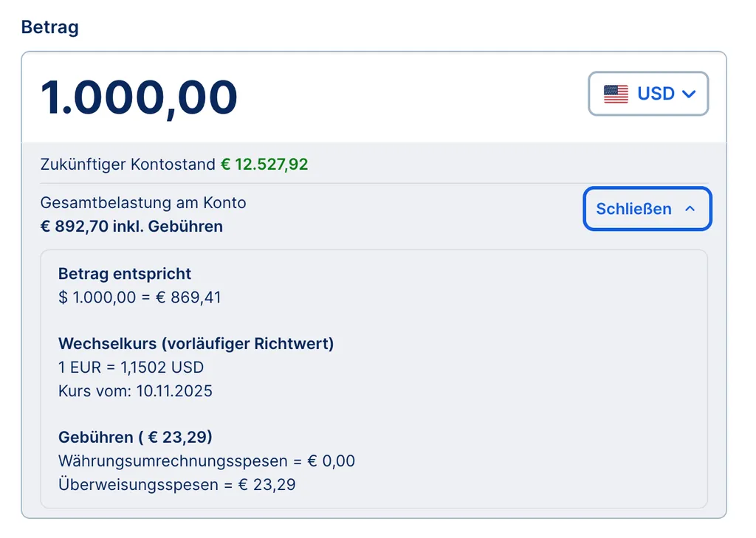Click the Kurs vom: 10.11.2025 date
Screen dimensions: 756x538
tap(135, 391)
